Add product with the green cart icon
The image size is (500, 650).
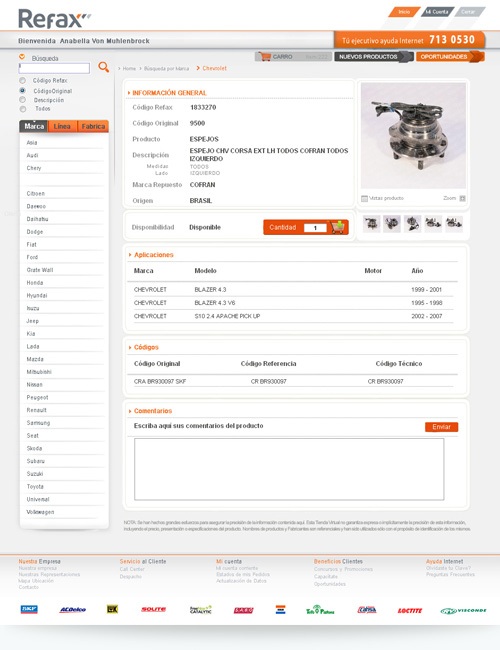337,227
